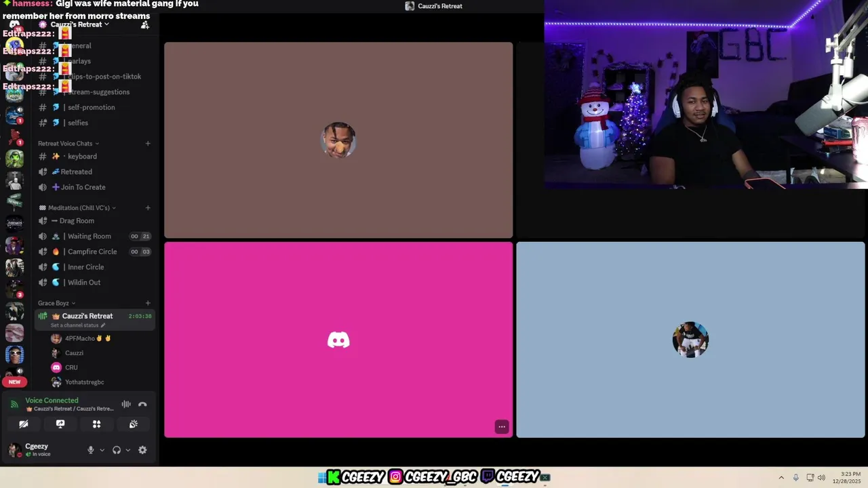Viewport: 868px width, 488px height.
Task: Toggle the noise suppression waveform icon
Action: click(x=126, y=405)
